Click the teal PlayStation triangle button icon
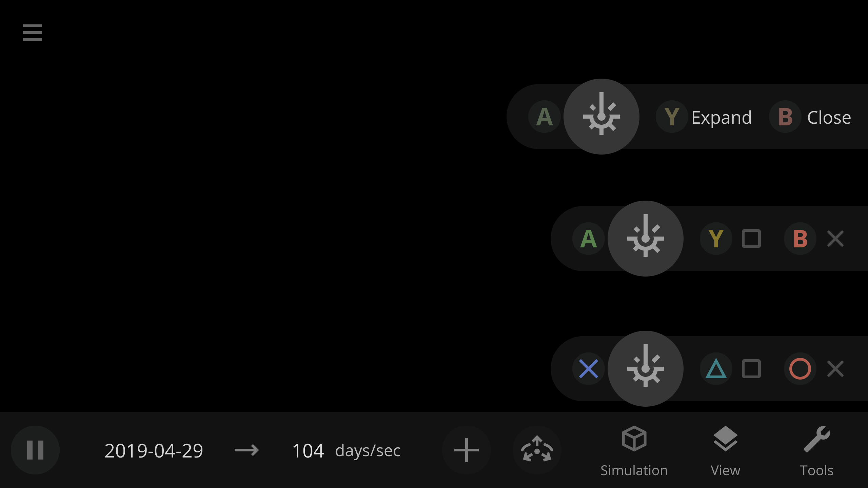Viewport: 868px width, 488px height. 716,369
